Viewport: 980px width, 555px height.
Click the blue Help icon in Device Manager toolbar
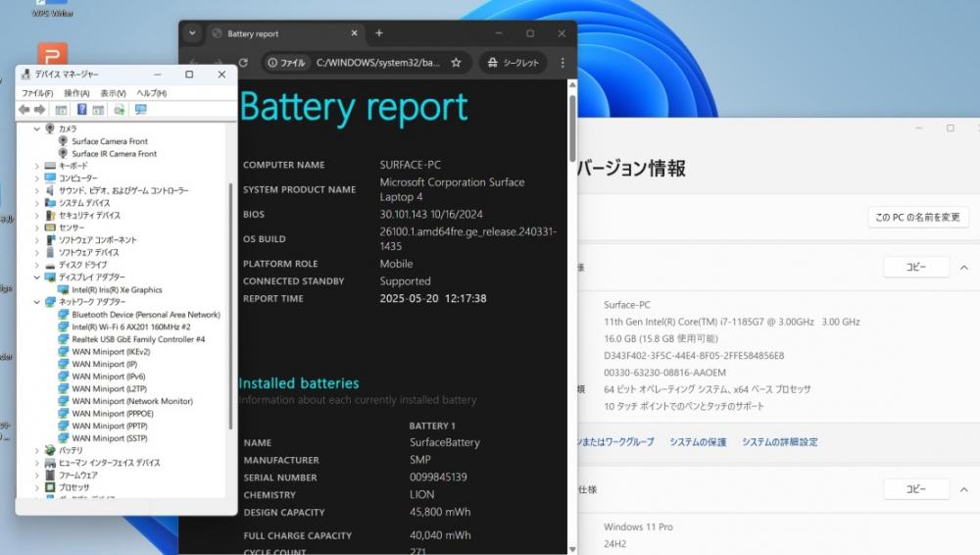tap(81, 110)
